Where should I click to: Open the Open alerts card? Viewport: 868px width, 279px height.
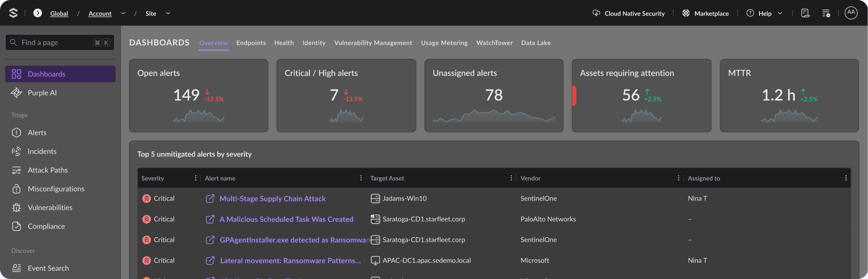(199, 95)
